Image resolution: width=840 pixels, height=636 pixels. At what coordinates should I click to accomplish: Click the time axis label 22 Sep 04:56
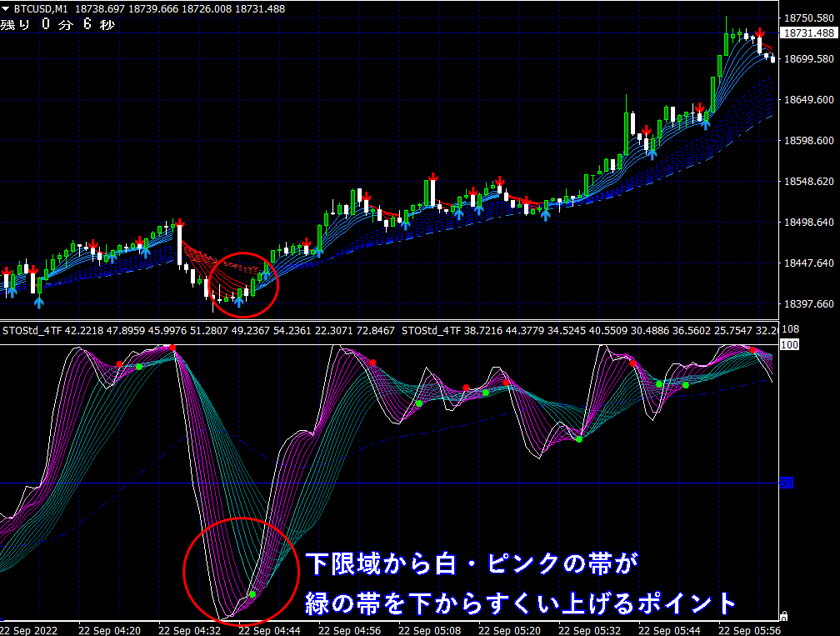[349, 630]
